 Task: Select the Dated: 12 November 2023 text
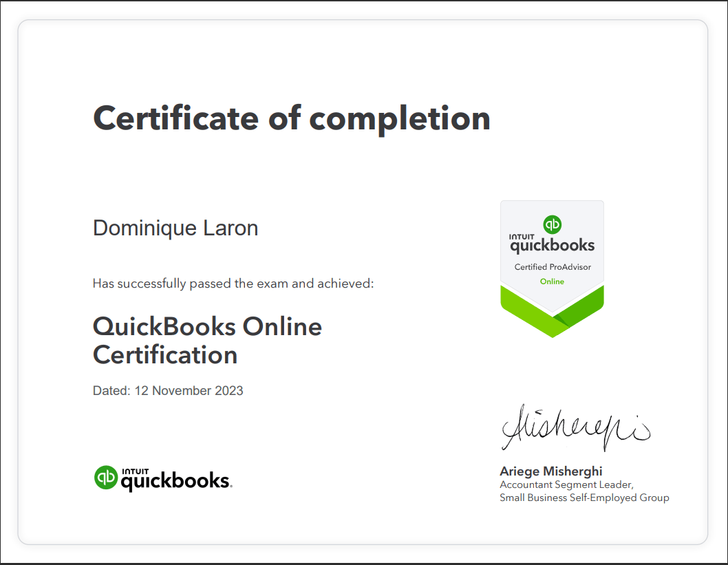(168, 390)
